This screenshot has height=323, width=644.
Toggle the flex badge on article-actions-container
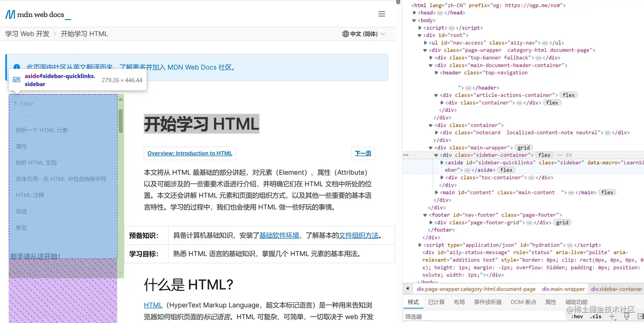[569, 95]
